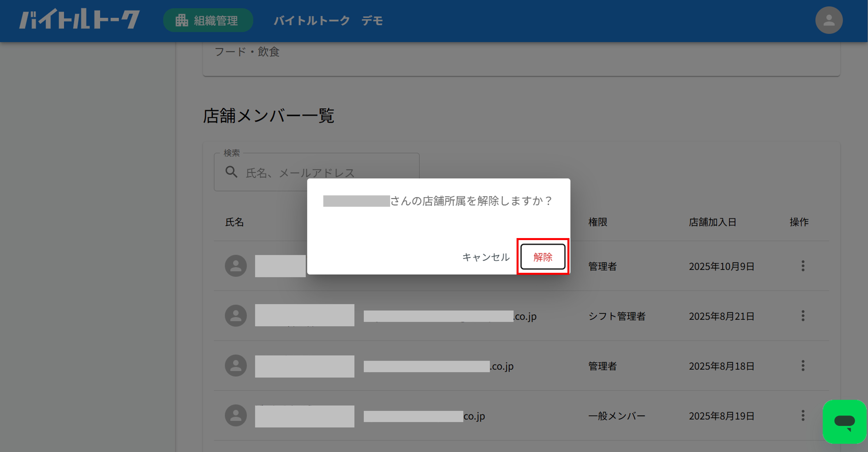Click the 氏名 column header
Image resolution: width=868 pixels, height=452 pixels.
[x=234, y=222]
